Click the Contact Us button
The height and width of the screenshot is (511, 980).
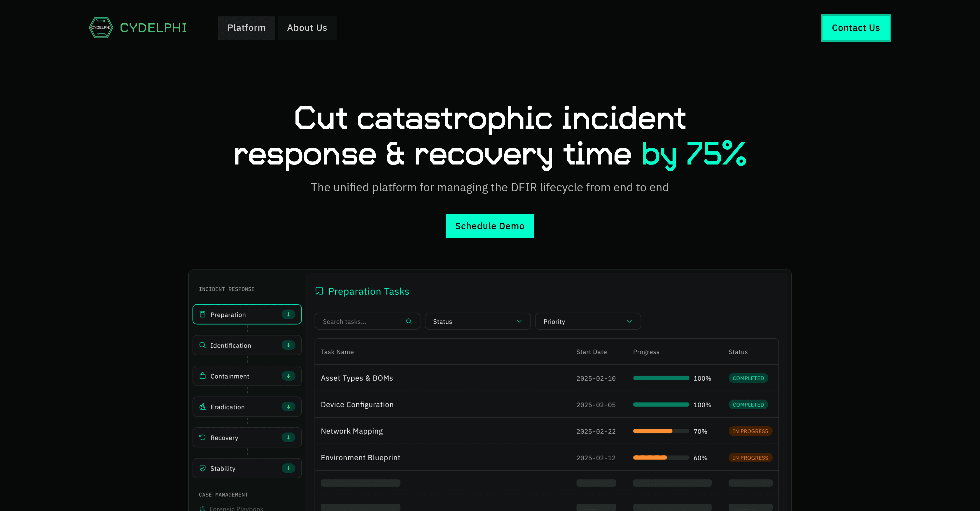tap(855, 27)
